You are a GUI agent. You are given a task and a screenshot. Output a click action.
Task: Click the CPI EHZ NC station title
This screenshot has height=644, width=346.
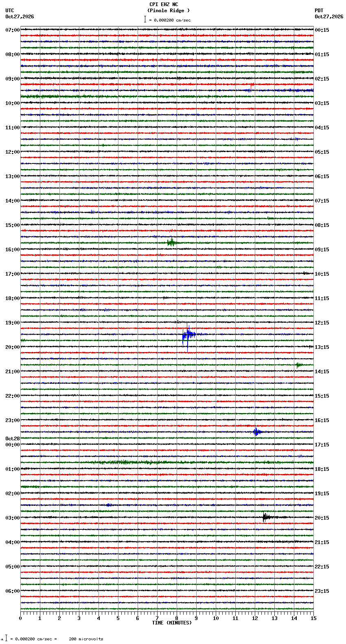pos(164,4)
